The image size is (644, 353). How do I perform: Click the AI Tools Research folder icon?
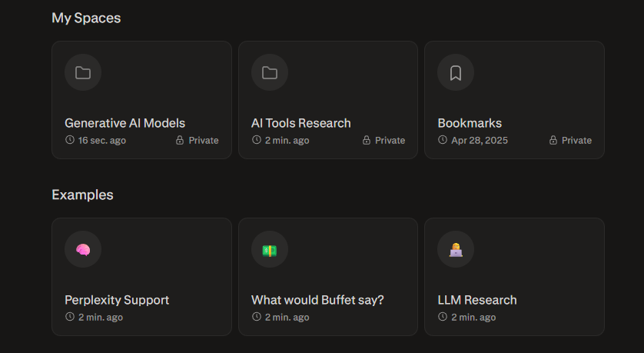[x=270, y=73]
